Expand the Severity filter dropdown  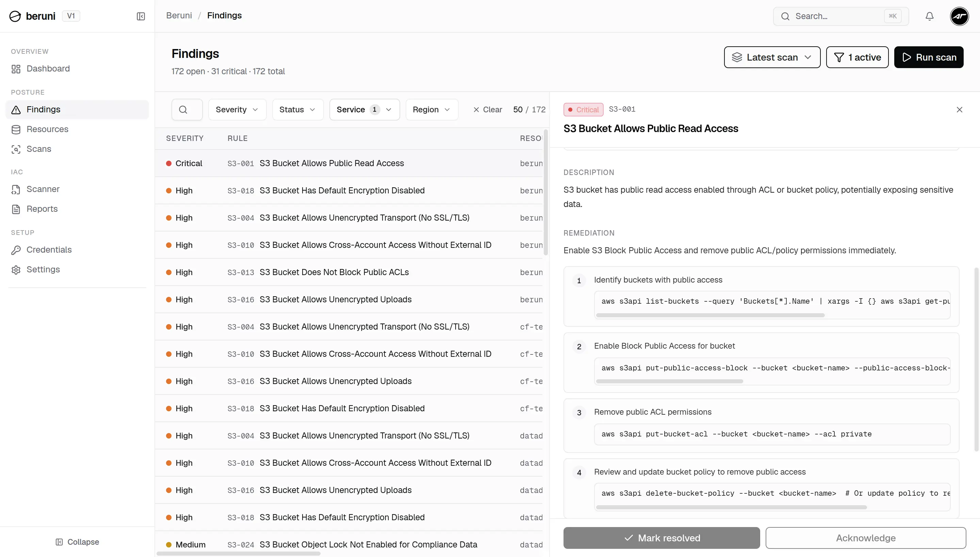click(x=237, y=110)
